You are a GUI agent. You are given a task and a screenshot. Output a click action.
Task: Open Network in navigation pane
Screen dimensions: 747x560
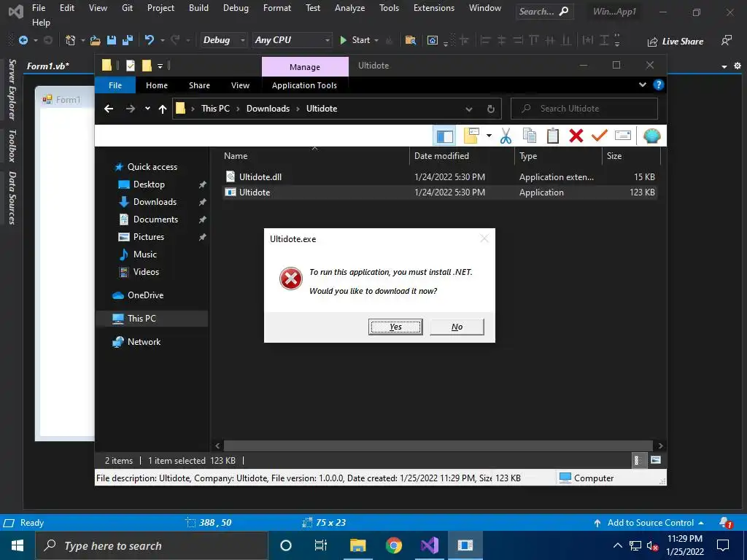(x=144, y=342)
